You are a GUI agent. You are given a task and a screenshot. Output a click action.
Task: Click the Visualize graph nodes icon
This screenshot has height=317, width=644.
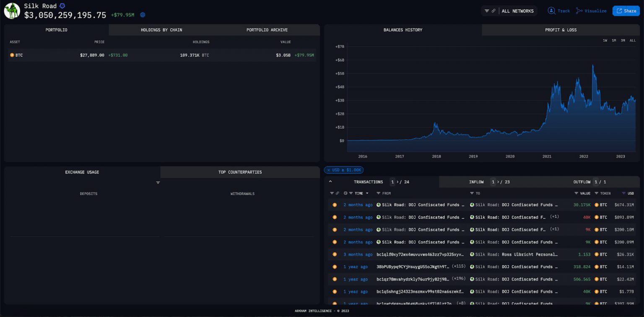click(579, 11)
